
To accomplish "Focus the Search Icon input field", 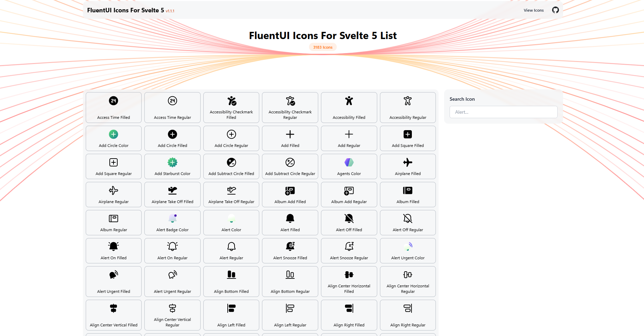I will [503, 112].
